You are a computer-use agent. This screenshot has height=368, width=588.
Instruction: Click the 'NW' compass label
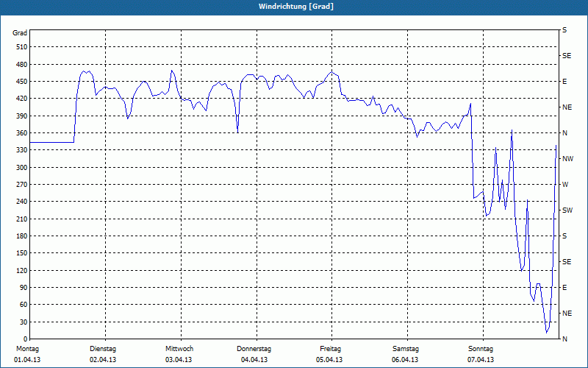[x=567, y=159]
